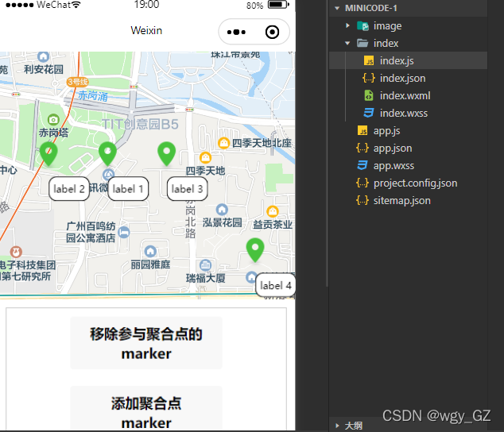The height and width of the screenshot is (432, 504).
Task: Click the blue wxss icon beside index.wxss
Action: click(369, 113)
